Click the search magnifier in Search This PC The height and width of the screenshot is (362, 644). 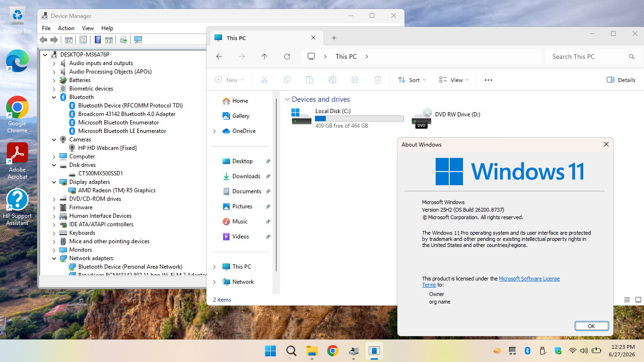[x=632, y=57]
